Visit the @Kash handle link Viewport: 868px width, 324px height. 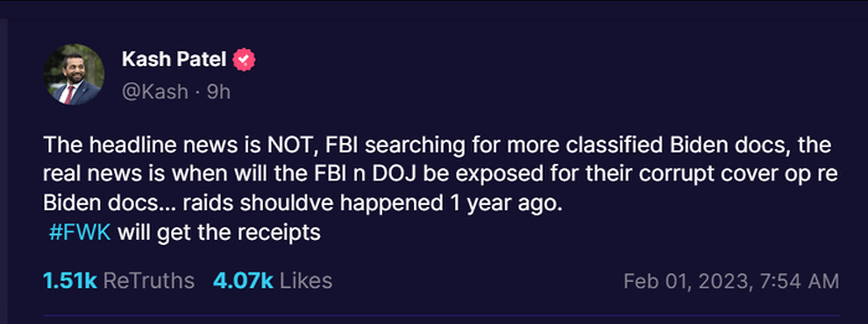(155, 92)
